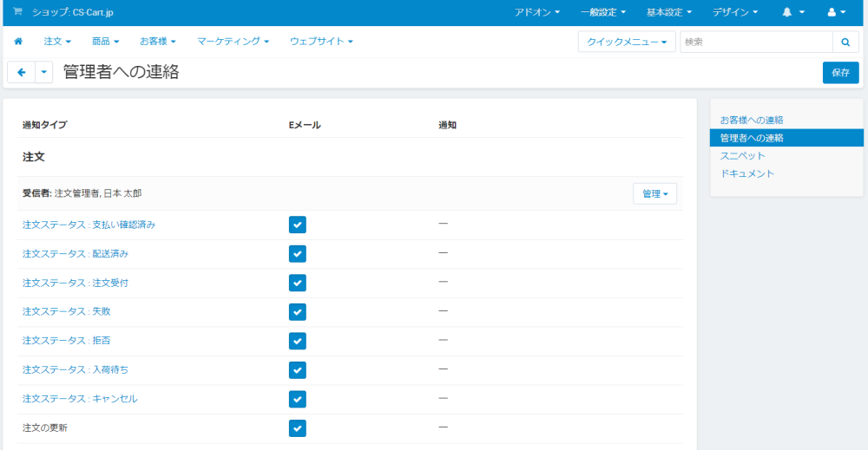Expand dropdown arrow beside back button

[43, 73]
